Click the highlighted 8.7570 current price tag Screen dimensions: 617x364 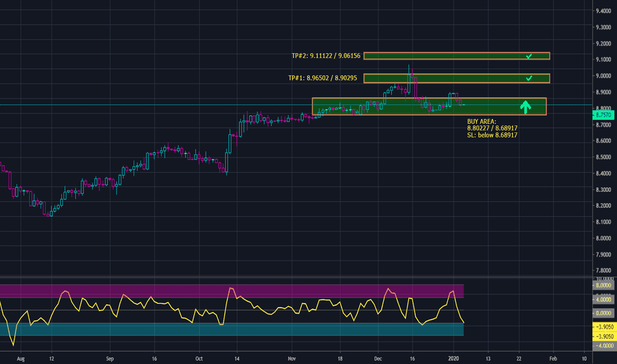coord(602,114)
